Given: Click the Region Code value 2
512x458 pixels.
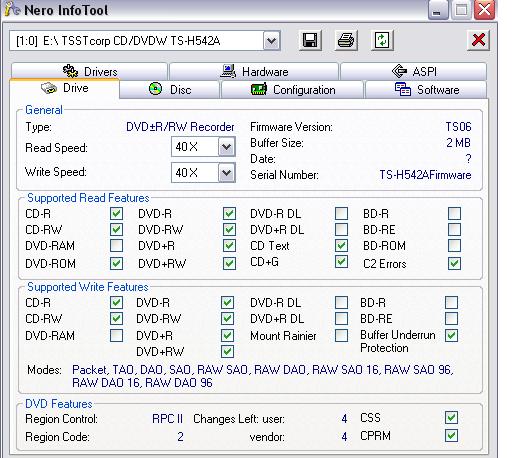Looking at the screenshot, I should 180,437.
